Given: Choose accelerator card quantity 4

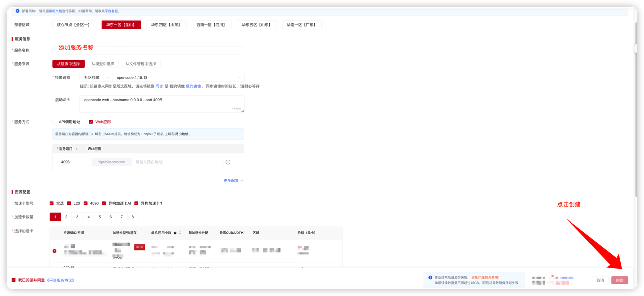Looking at the screenshot, I should (x=89, y=217).
